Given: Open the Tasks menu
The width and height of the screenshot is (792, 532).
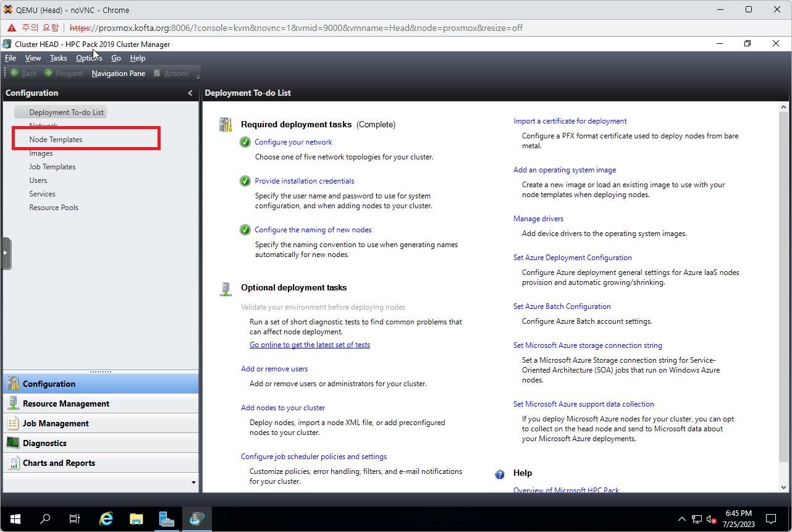Looking at the screenshot, I should (59, 58).
